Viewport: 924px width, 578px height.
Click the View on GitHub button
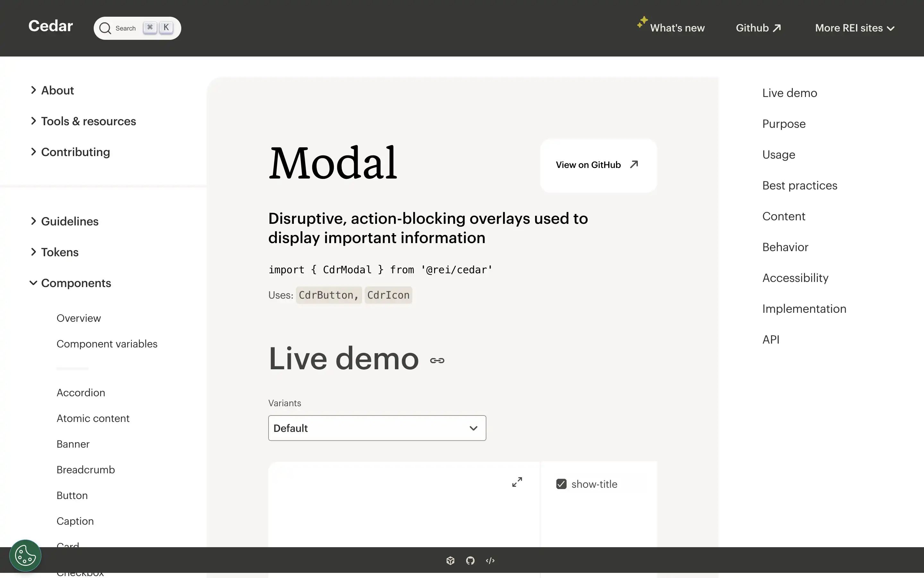tap(598, 165)
